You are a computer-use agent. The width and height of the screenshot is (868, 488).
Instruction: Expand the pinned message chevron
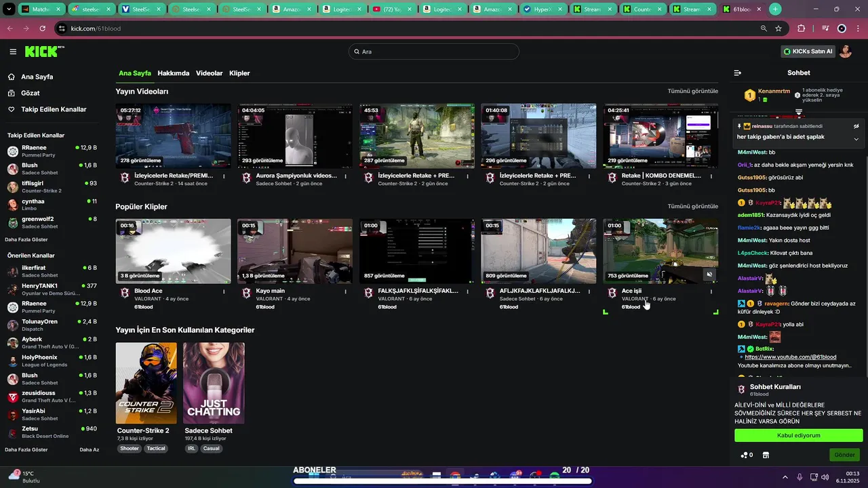tap(856, 139)
